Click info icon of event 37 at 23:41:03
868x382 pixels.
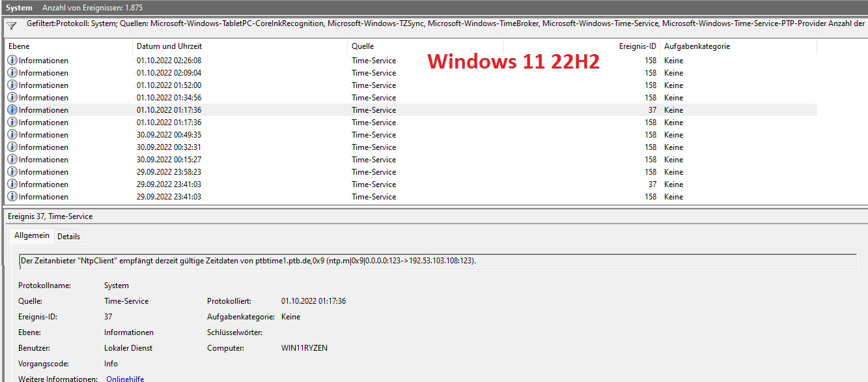pyautogui.click(x=12, y=184)
